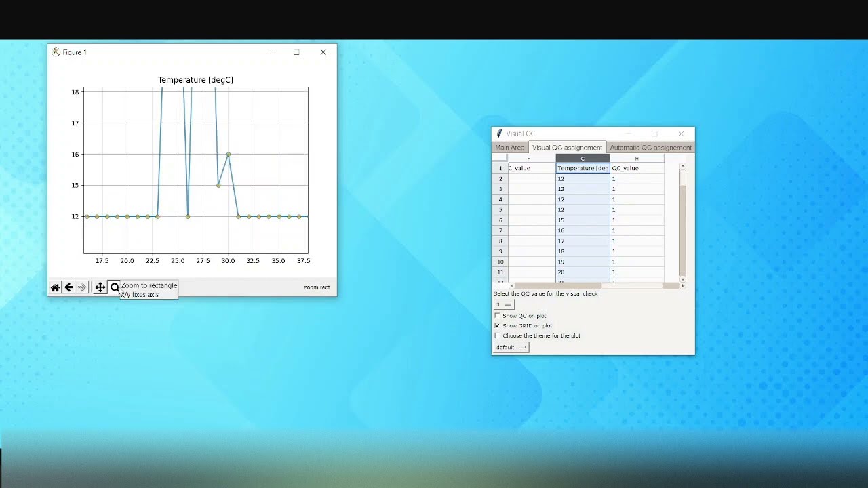This screenshot has width=868, height=488.
Task: Click the QC_value header cell in column H
Action: [x=637, y=168]
